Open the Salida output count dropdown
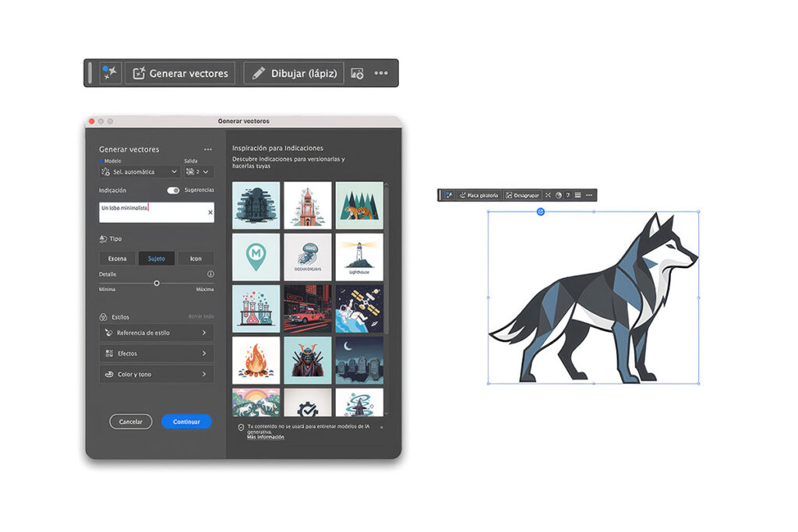Viewport: 798px width, 532px height. (198, 172)
